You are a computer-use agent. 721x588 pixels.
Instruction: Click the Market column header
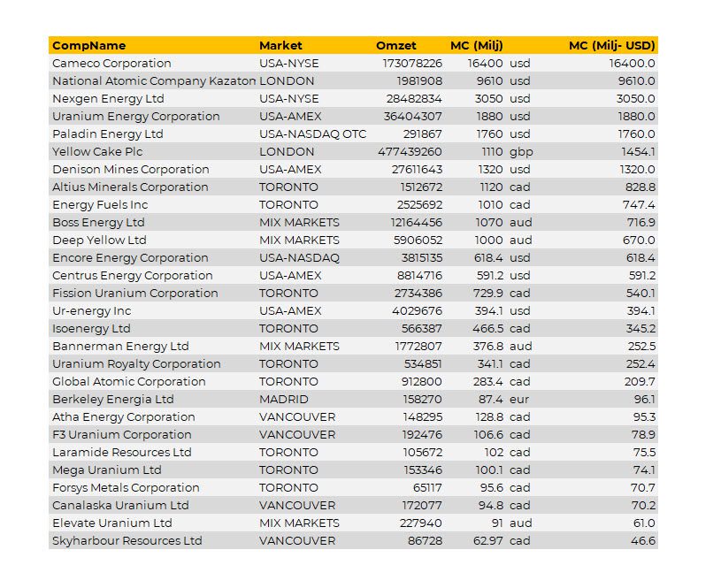(280, 45)
